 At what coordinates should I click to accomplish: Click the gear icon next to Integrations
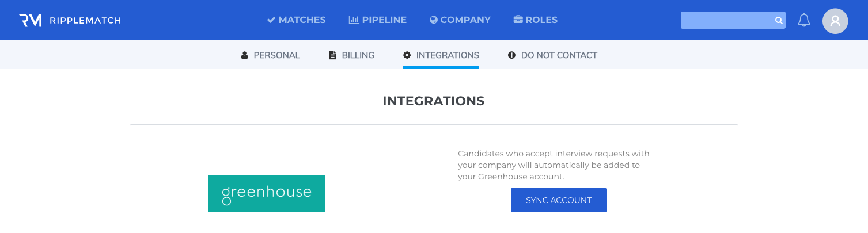tap(407, 55)
